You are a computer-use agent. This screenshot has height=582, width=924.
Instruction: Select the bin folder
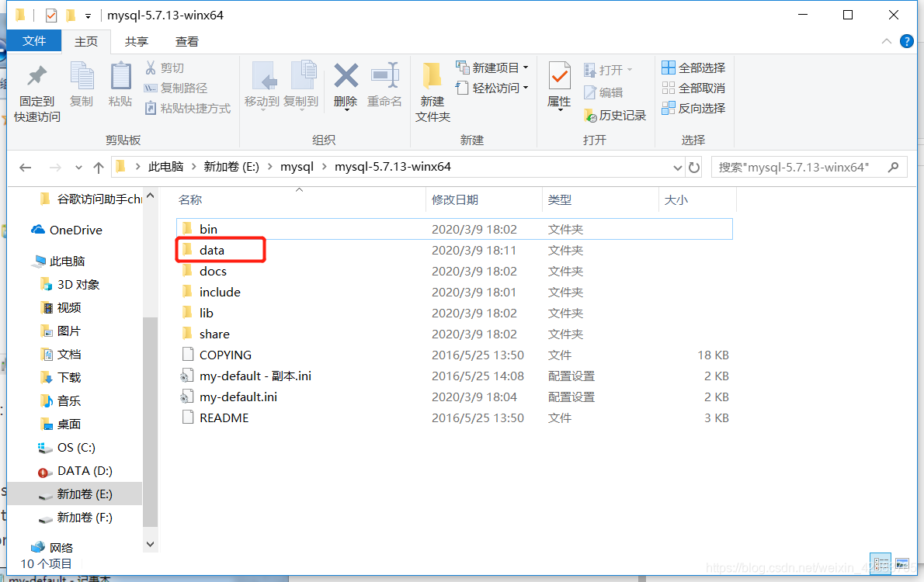[453, 229]
